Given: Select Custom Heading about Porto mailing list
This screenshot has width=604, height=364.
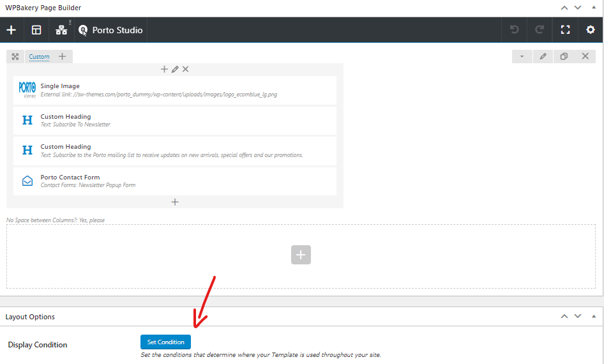Looking at the screenshot, I should tap(175, 151).
